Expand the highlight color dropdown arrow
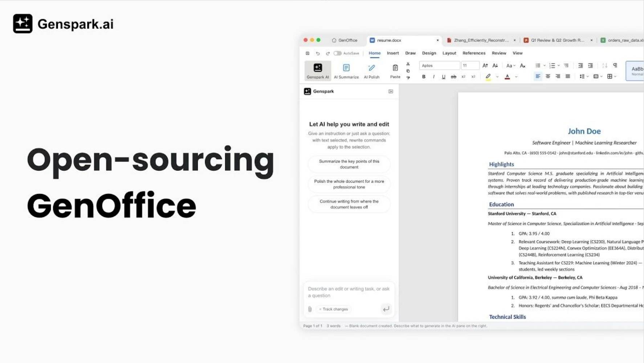This screenshot has width=644, height=363. point(497,77)
